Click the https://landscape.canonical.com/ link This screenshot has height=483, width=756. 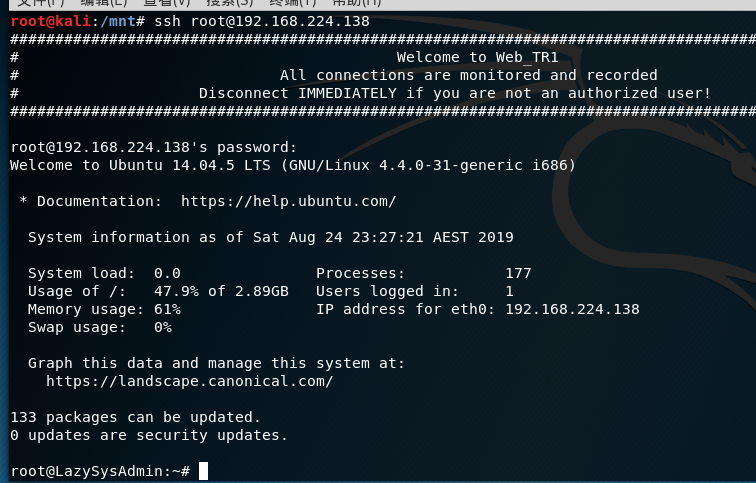click(189, 381)
